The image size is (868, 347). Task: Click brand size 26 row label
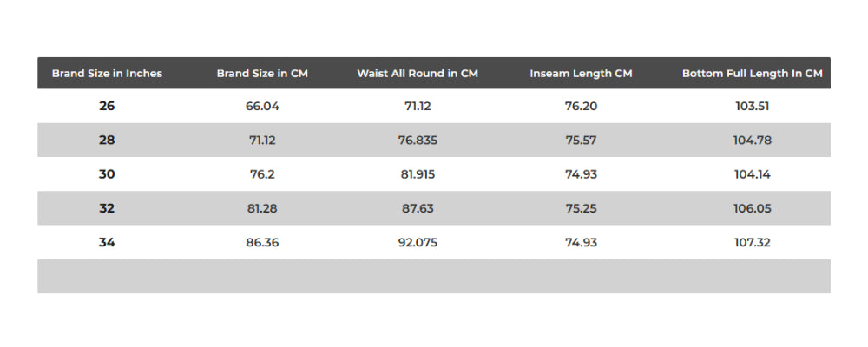click(x=107, y=106)
